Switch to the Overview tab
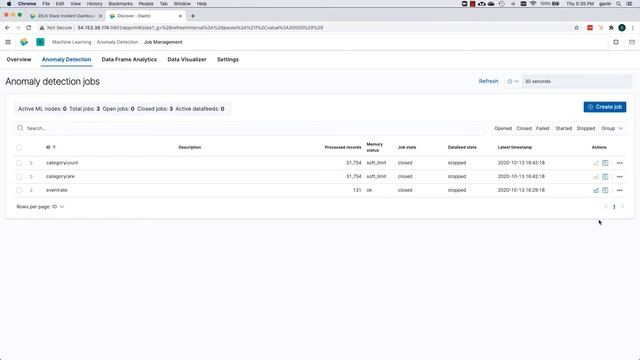This screenshot has width=640, height=360. pos(19,60)
